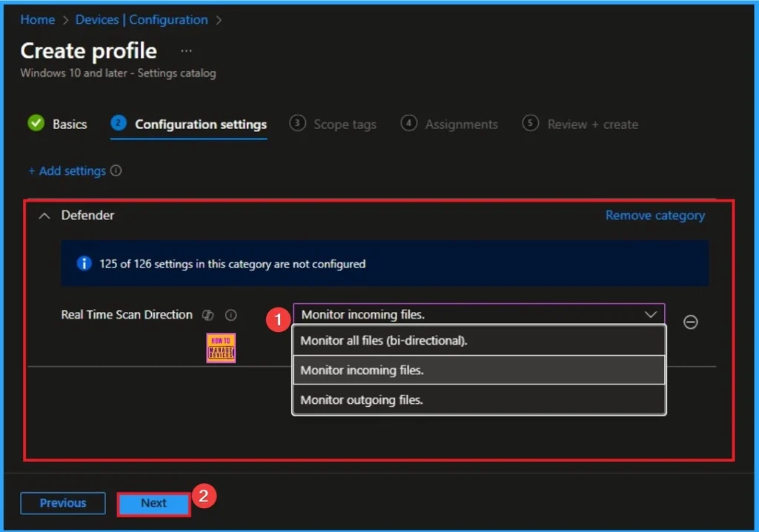
Task: Click the Previous button
Action: tap(62, 503)
